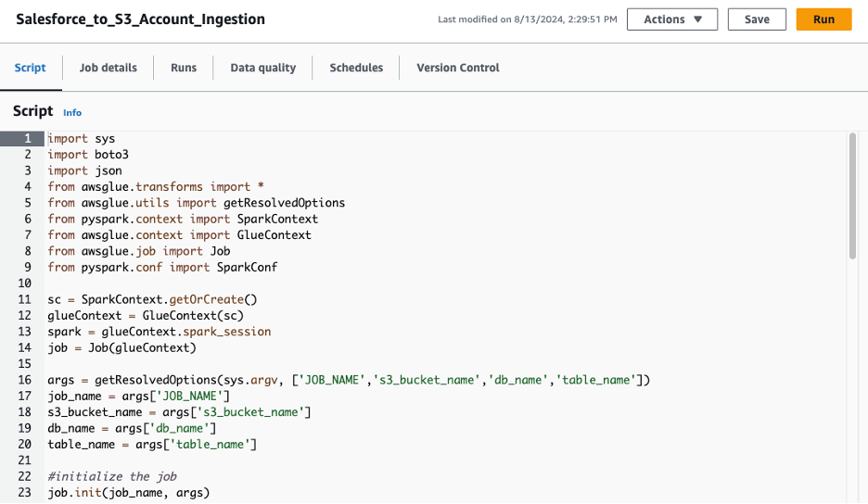Click the Save button
This screenshot has height=504, width=868.
[x=757, y=19]
